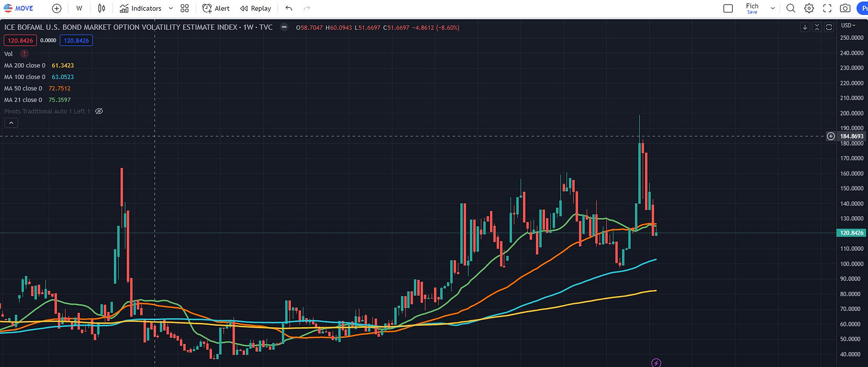This screenshot has height=367, width=868.
Task: Click crosshair plus button at 184.8693
Action: pyautogui.click(x=831, y=136)
